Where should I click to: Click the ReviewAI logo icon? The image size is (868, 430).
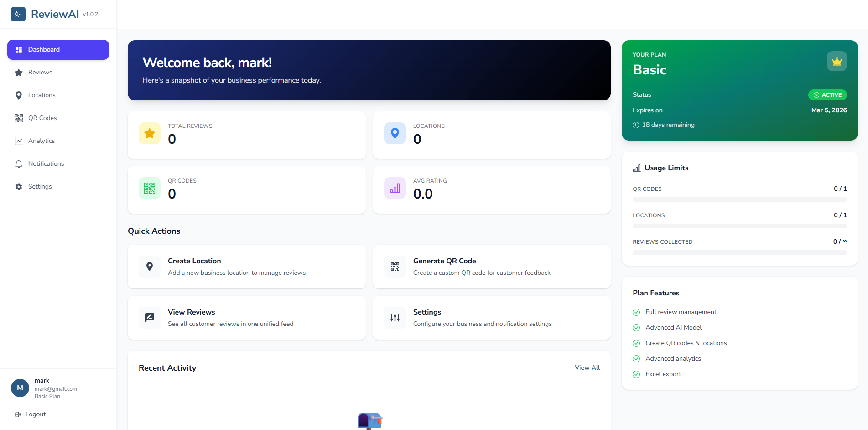18,14
